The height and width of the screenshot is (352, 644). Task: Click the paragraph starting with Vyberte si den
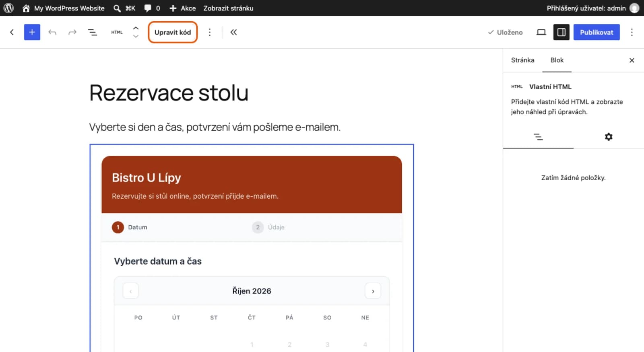[x=215, y=127]
